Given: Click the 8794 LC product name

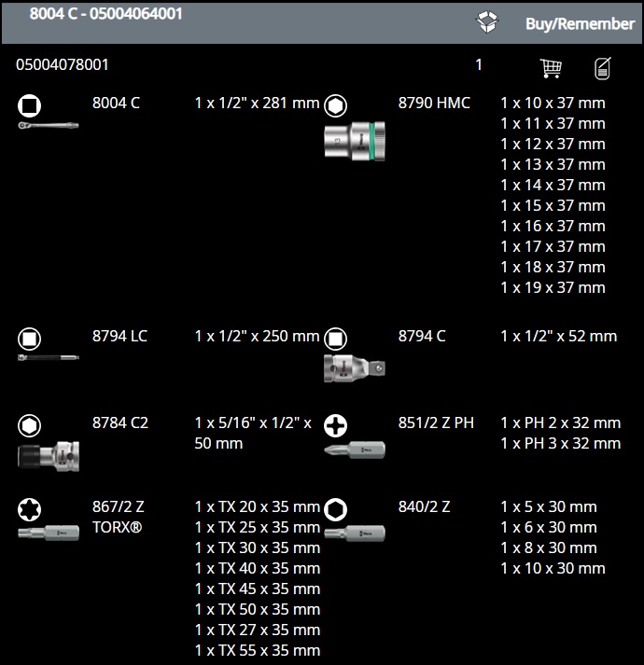Looking at the screenshot, I should click(x=119, y=337).
